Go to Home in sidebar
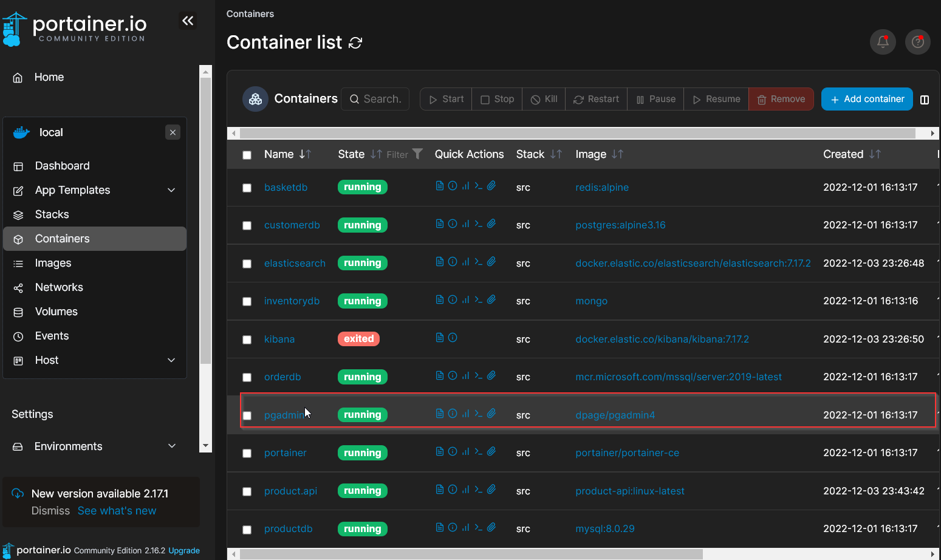This screenshot has width=941, height=560. coord(49,77)
